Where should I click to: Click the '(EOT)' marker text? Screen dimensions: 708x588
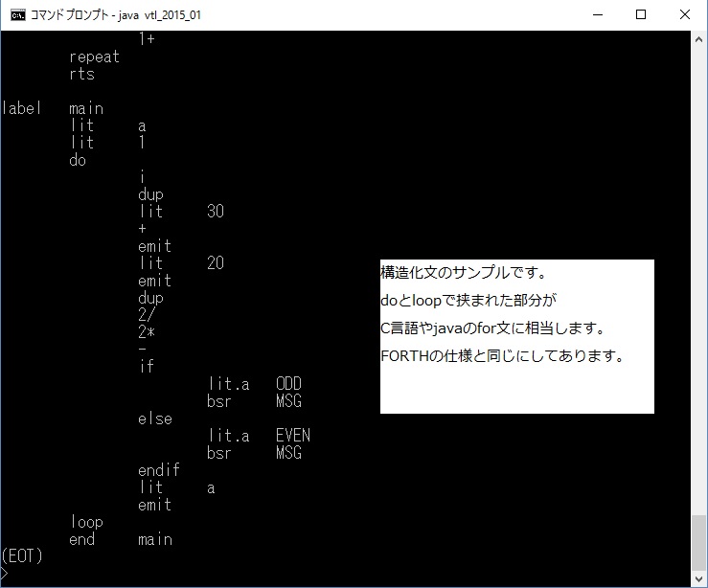[22, 555]
